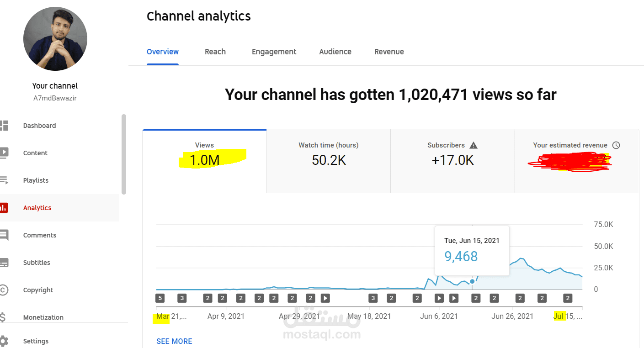The width and height of the screenshot is (644, 348).
Task: Click the "25.0K" axis label
Action: [603, 268]
